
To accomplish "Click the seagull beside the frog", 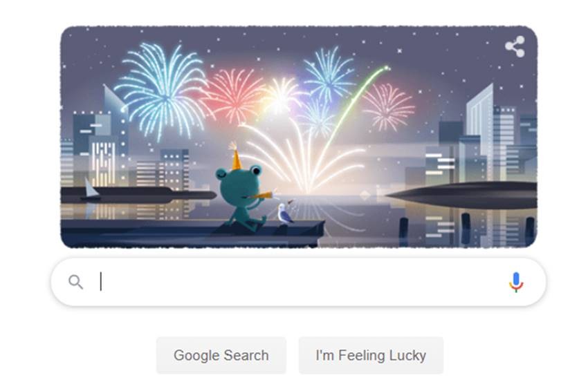I will [x=286, y=213].
